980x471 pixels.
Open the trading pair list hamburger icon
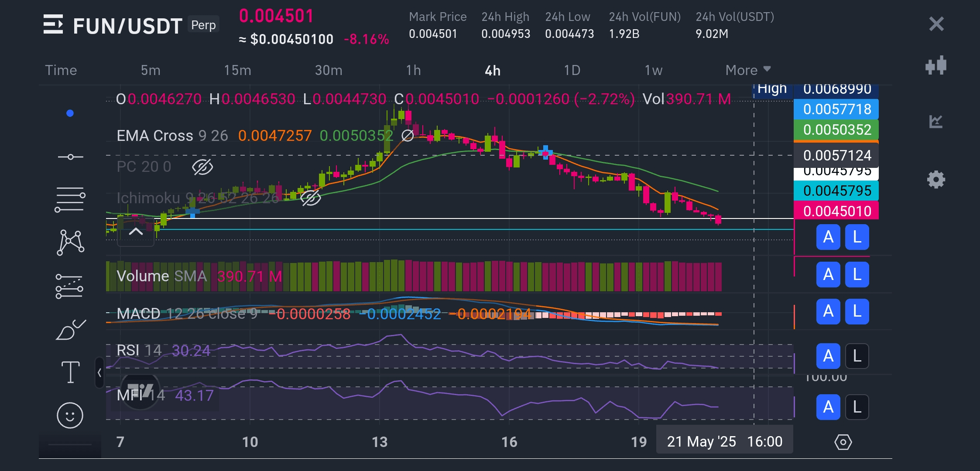pos(53,24)
